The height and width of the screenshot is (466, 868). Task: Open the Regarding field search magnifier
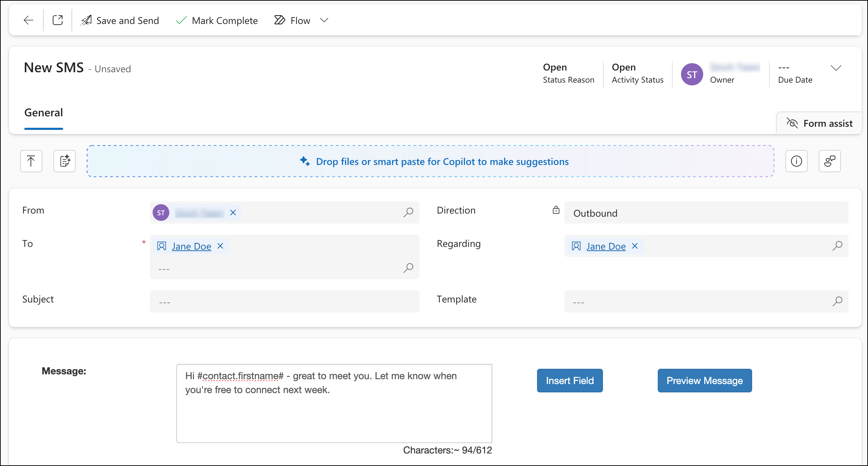(838, 246)
